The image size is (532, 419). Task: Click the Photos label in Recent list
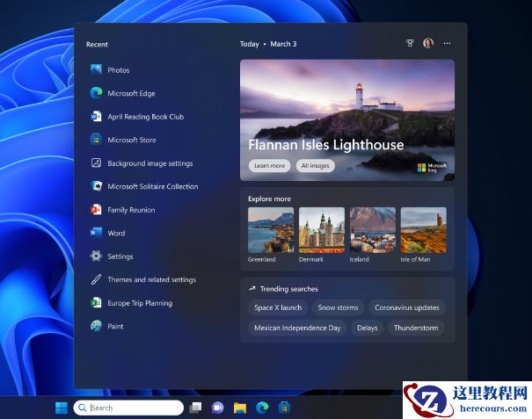pyautogui.click(x=119, y=70)
